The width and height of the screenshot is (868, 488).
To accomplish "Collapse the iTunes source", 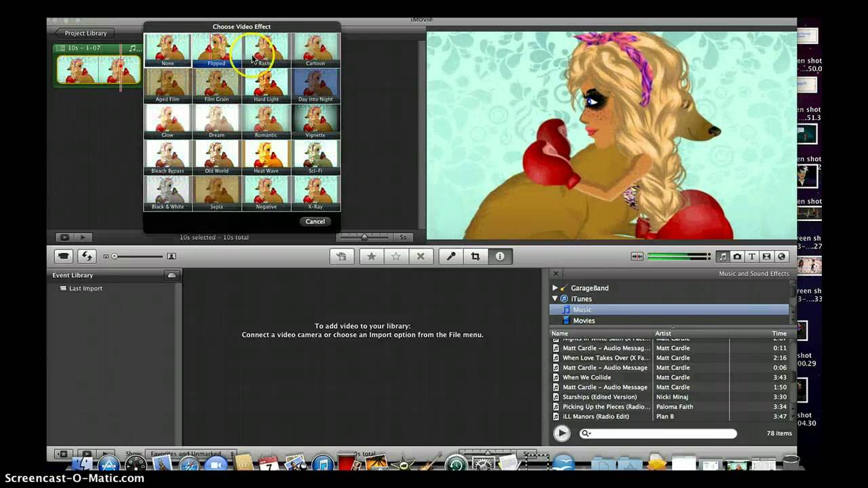I will pos(555,299).
